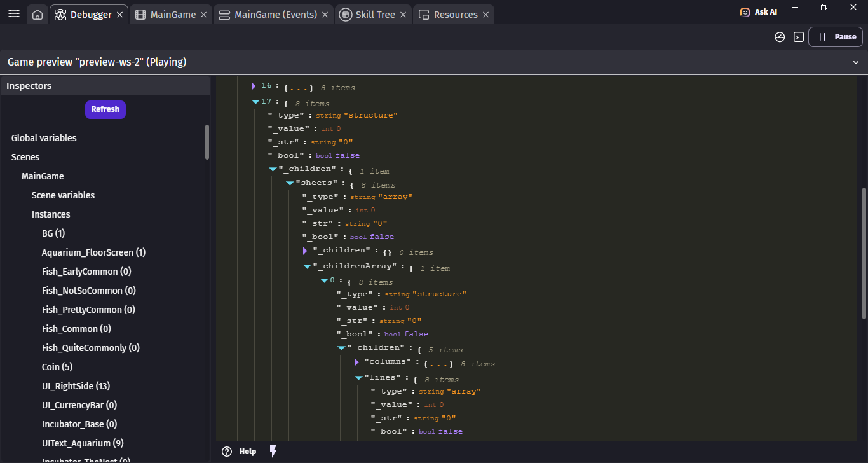Expand the "columns" node

click(357, 362)
